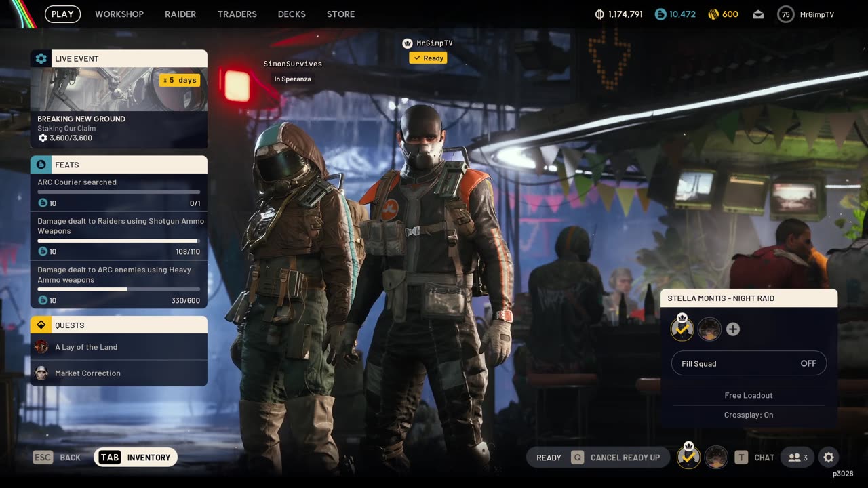Click the 5 days timer badge
The height and width of the screenshot is (488, 868).
(x=180, y=80)
